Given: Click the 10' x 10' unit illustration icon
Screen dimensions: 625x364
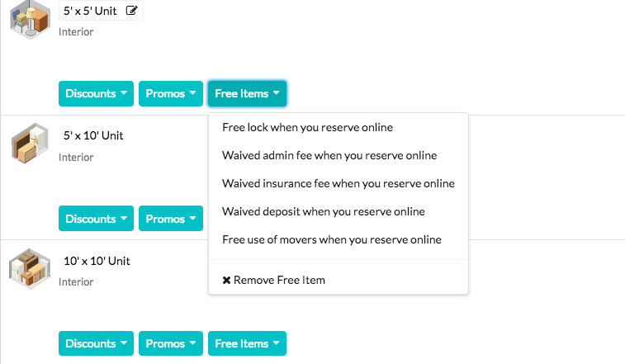Looking at the screenshot, I should pos(30,269).
